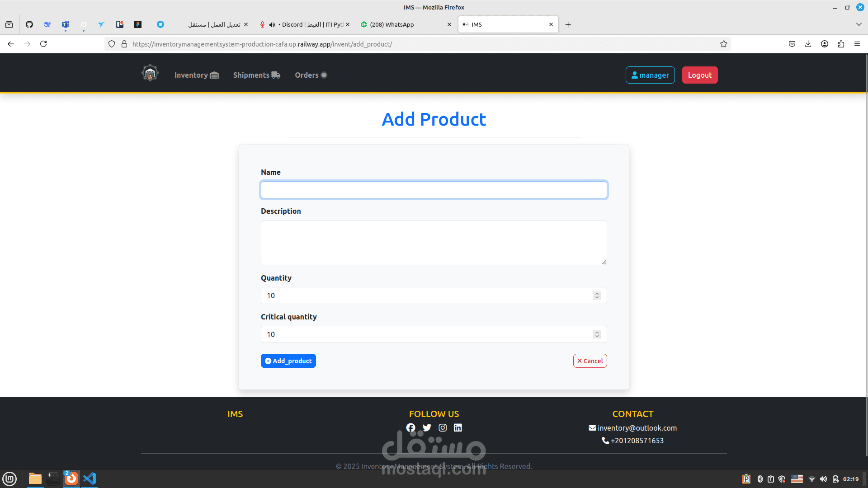Open Firefox extensions puzzle icon
This screenshot has width=868, height=488.
(x=841, y=44)
